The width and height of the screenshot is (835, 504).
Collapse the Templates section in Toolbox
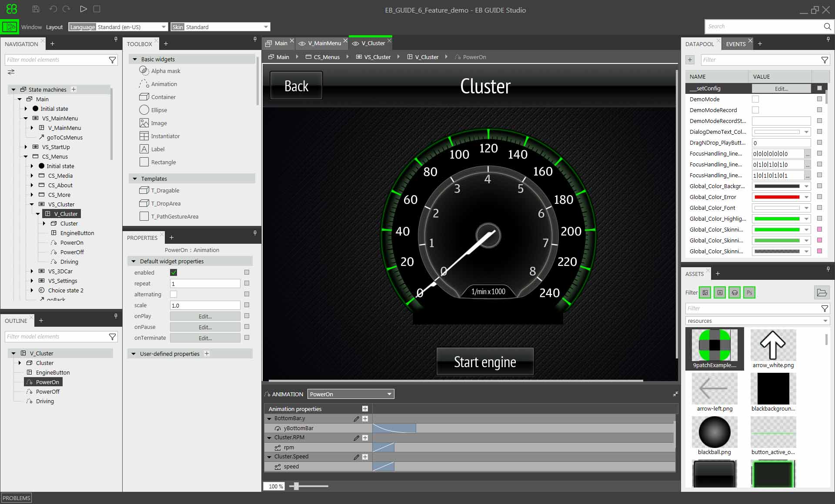click(x=135, y=179)
